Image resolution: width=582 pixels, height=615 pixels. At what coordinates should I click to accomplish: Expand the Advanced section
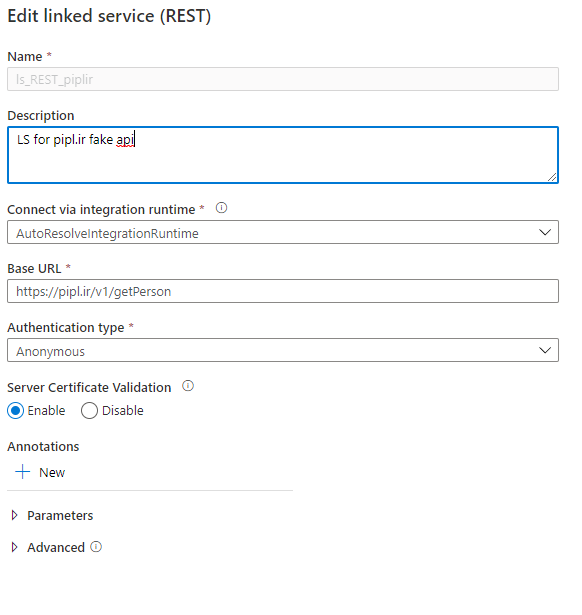pos(56,547)
